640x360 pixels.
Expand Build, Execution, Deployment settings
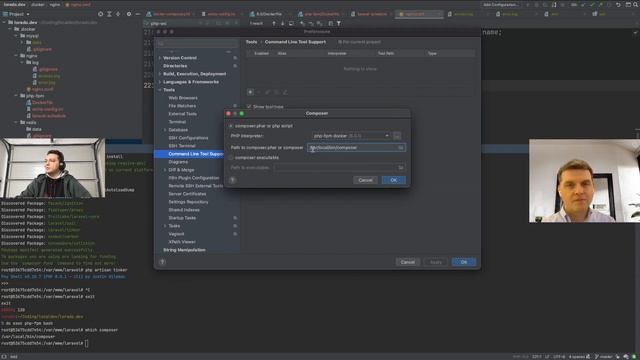click(x=160, y=74)
